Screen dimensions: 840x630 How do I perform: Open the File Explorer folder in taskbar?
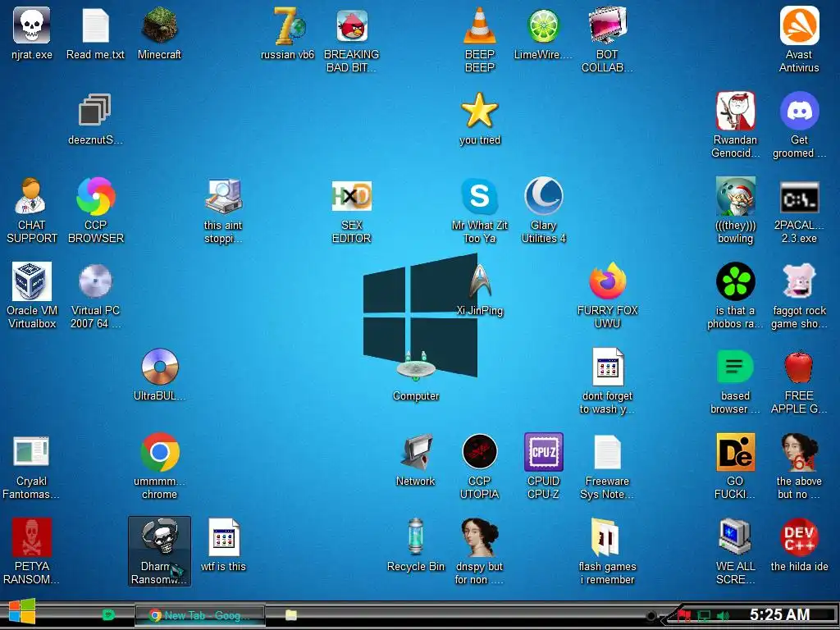291,615
